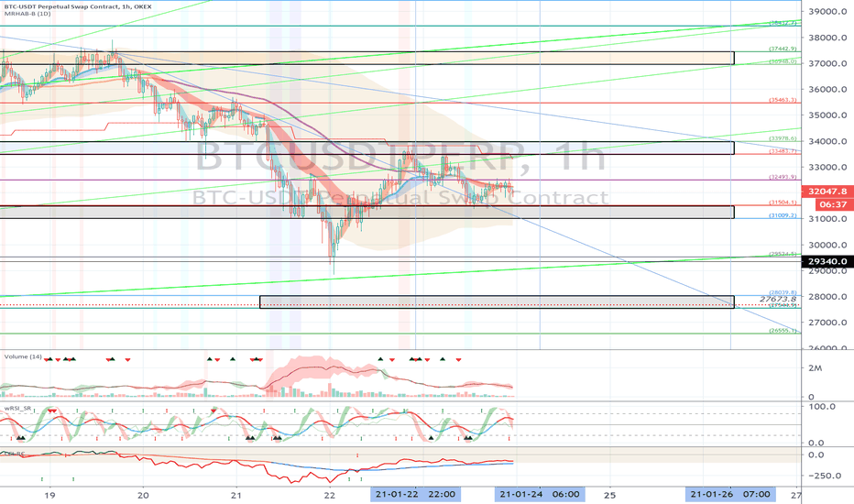This screenshot has height=504, width=854.
Task: Click the italic 27673.8 level label
Action: (778, 299)
